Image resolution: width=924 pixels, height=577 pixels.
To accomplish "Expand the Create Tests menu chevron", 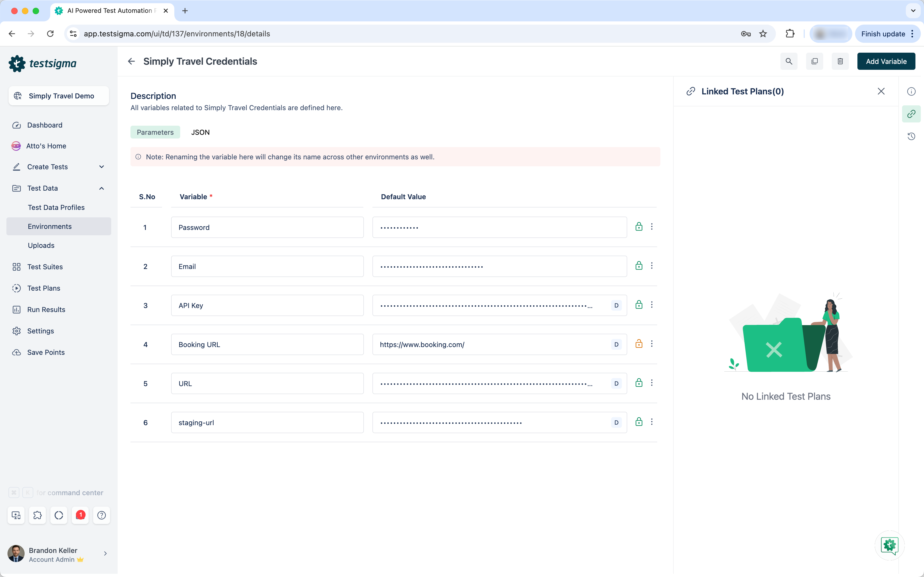I will click(102, 167).
